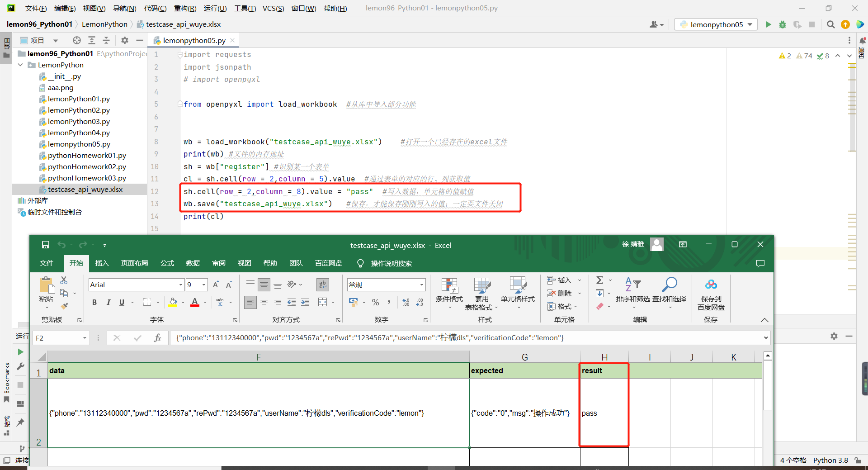The height and width of the screenshot is (470, 868).
Task: Open project panel settings gear
Action: (x=125, y=40)
